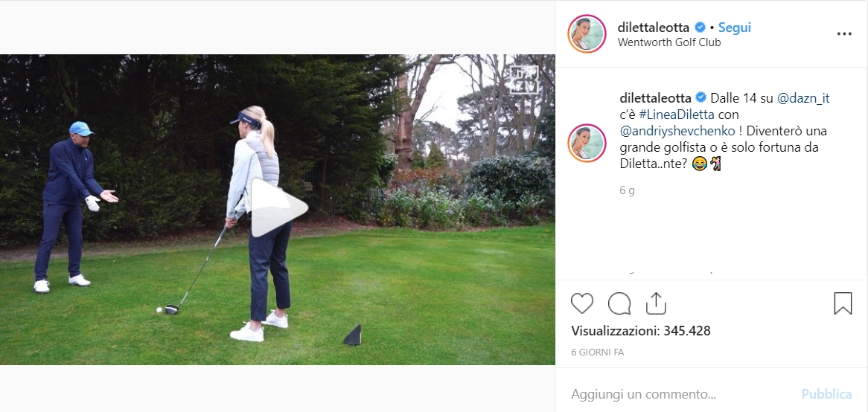The image size is (868, 412).
Task: Click the Pubblica button
Action: click(826, 394)
